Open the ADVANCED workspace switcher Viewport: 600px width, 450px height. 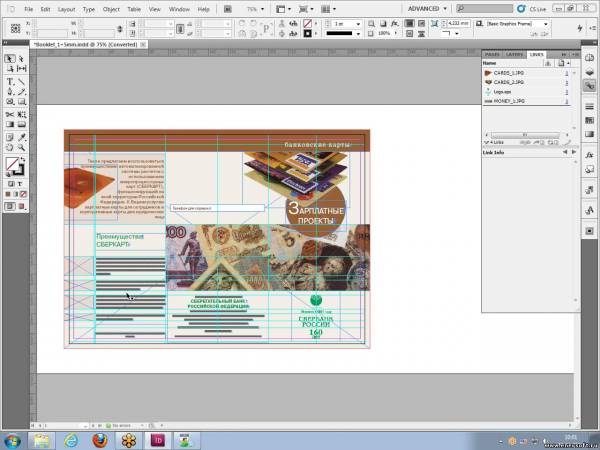tap(427, 8)
